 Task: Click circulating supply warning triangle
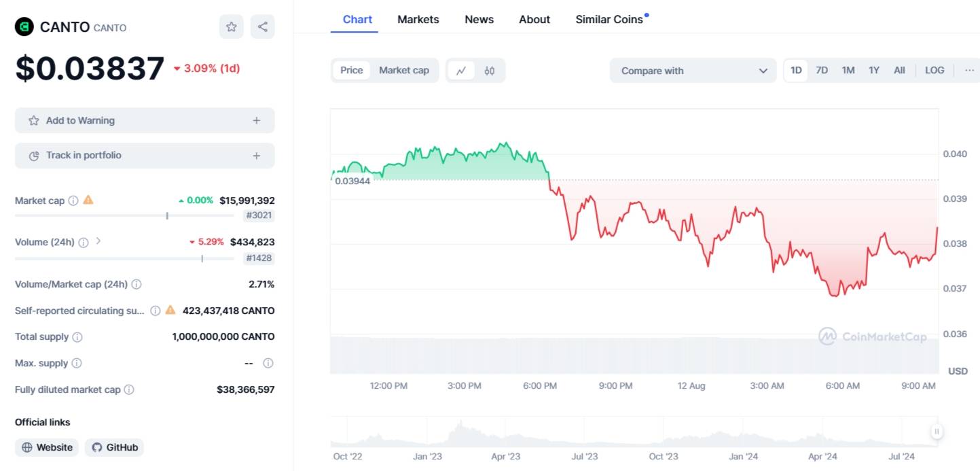pyautogui.click(x=170, y=310)
